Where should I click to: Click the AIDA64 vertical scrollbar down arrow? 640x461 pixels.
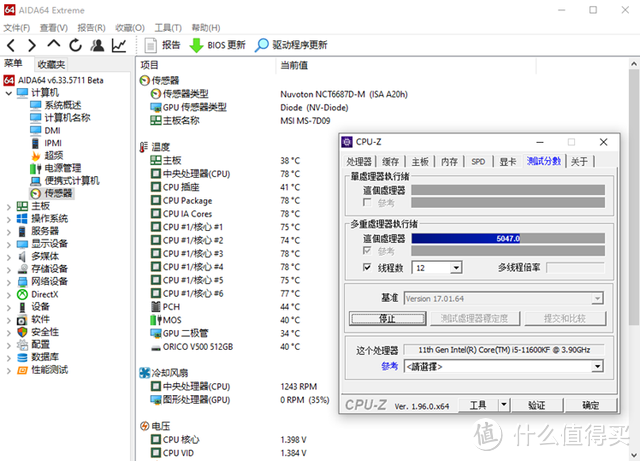point(634,455)
